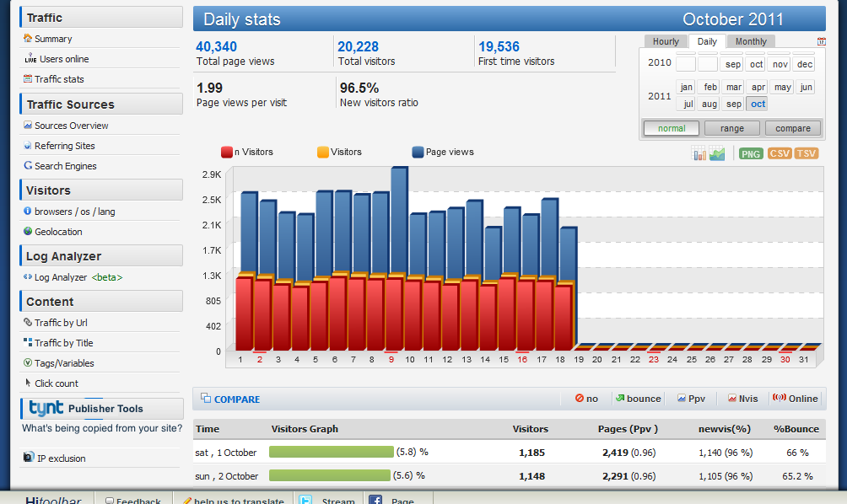Open 'What's being copied from your site?' link
The height and width of the screenshot is (504, 847).
[102, 428]
